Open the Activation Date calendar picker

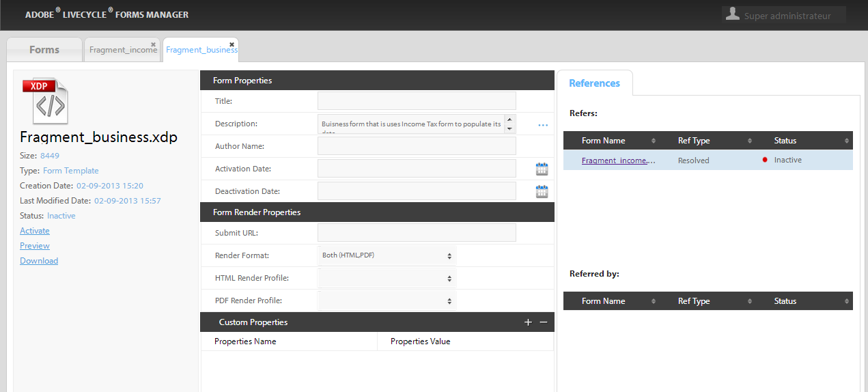[x=542, y=169]
